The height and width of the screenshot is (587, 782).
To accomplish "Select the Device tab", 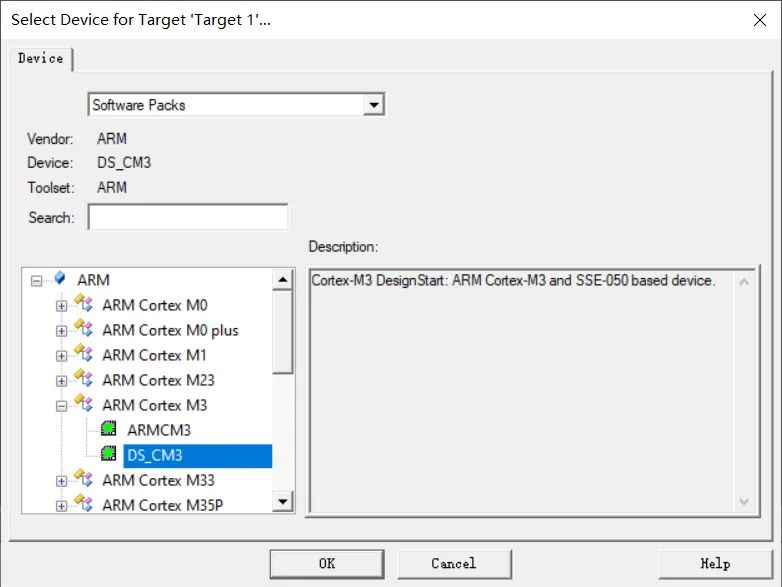I will coord(41,58).
